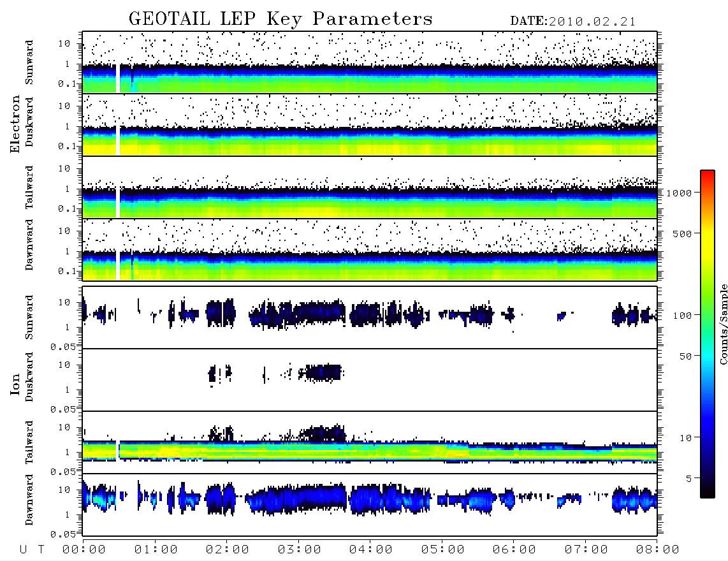
Task: Click the "00:00" time tick label
Action: [84, 550]
